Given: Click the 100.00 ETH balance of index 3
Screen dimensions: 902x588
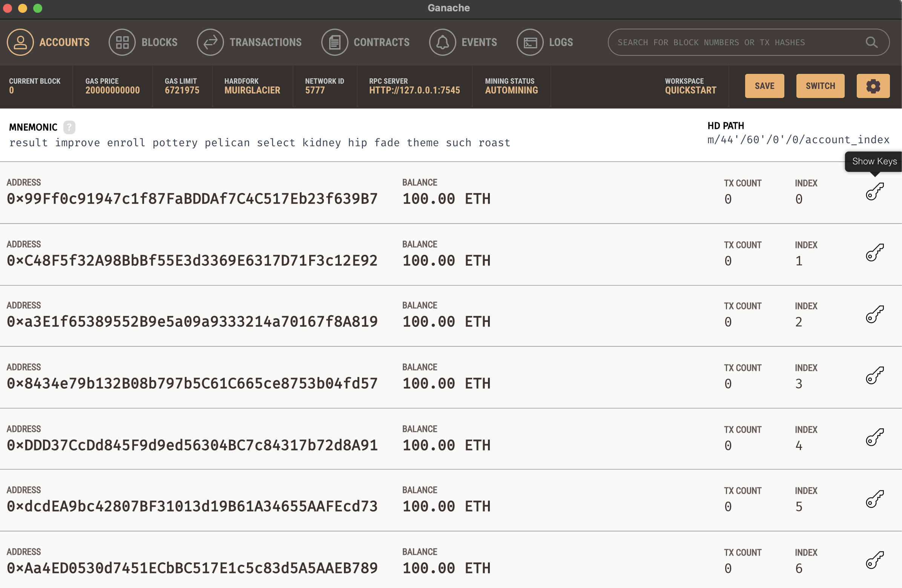Looking at the screenshot, I should 446,384.
